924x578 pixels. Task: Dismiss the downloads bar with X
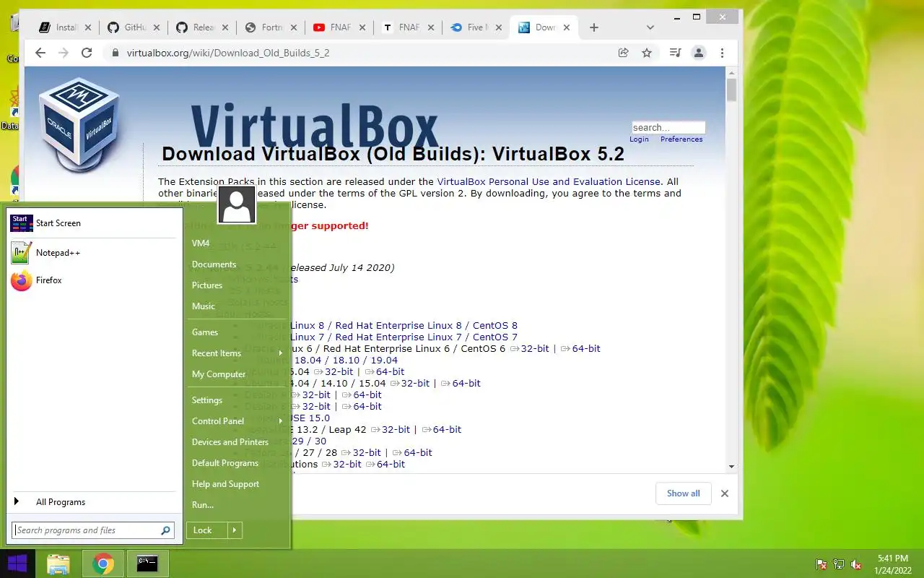pos(725,493)
